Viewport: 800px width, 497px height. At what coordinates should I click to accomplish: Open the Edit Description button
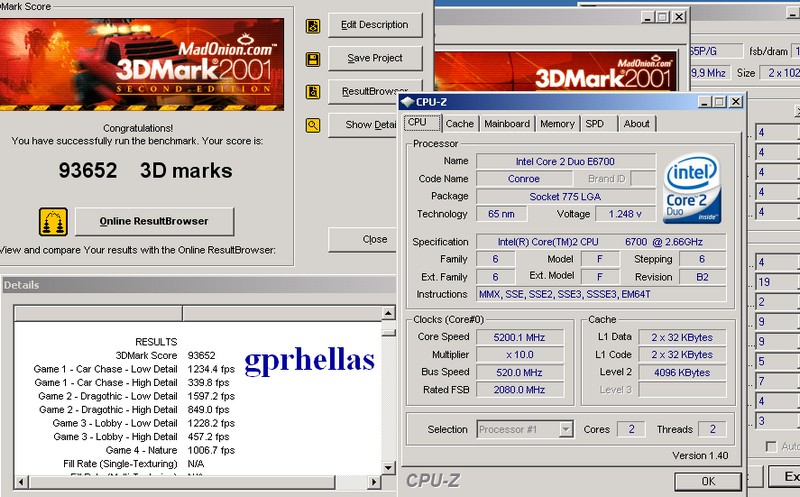pyautogui.click(x=375, y=24)
